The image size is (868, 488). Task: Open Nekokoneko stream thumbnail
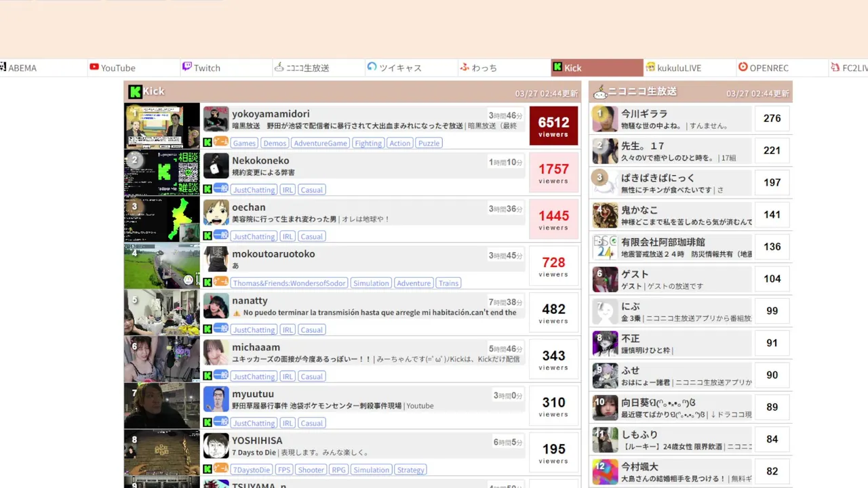pyautogui.click(x=162, y=173)
